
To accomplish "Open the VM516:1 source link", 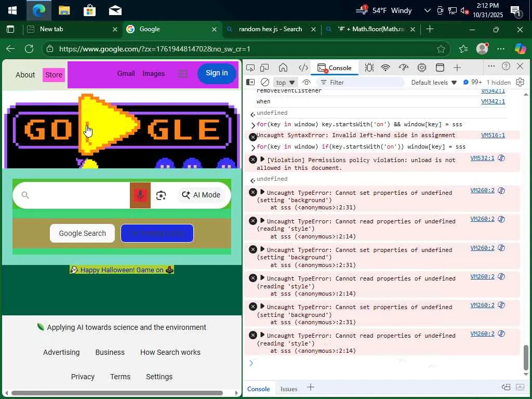I will 493,135.
